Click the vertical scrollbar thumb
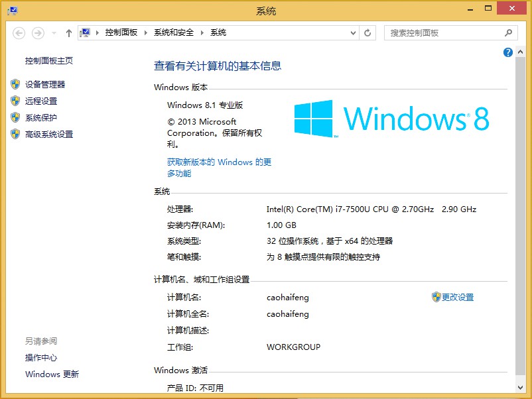The height and width of the screenshot is (399, 532). [x=520, y=215]
